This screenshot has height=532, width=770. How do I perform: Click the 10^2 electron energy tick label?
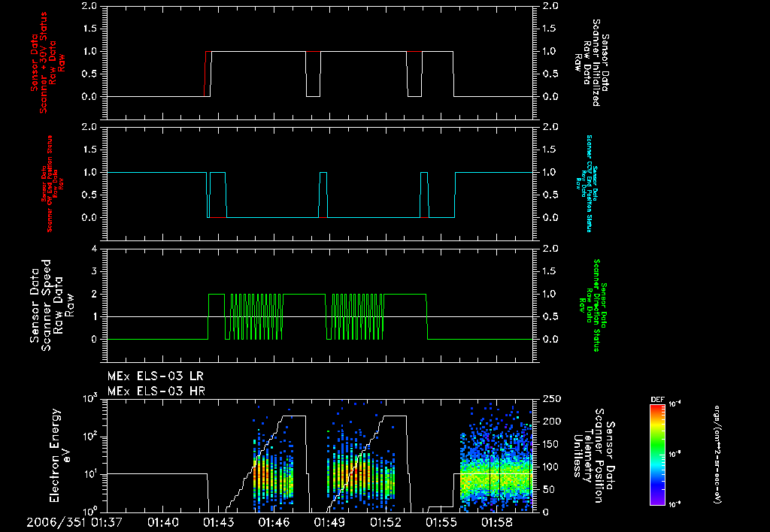coord(90,437)
